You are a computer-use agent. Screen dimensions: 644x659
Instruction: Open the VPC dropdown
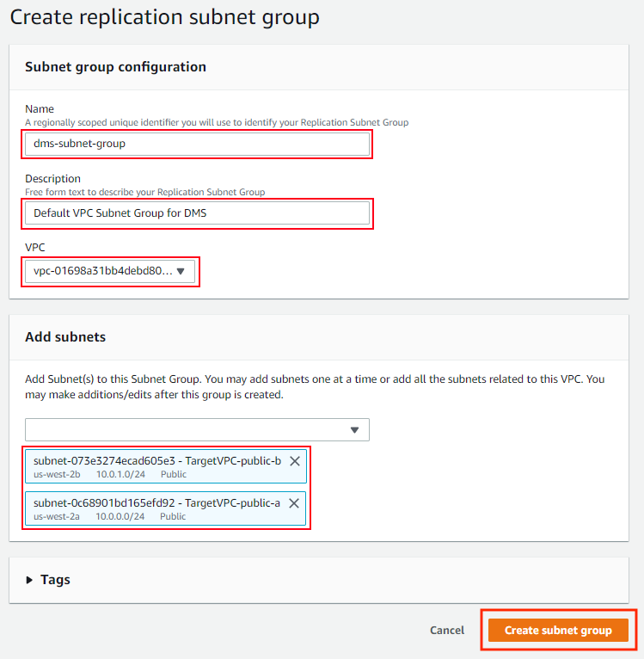110,271
